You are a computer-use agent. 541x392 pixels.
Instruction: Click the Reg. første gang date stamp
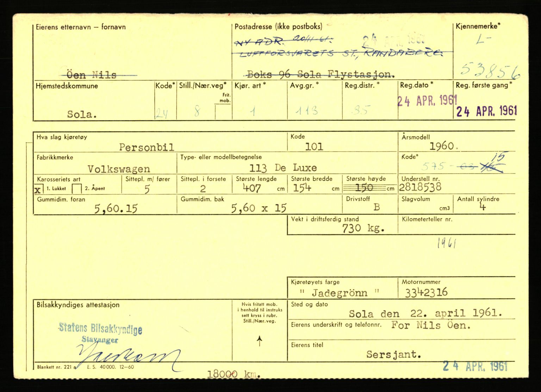pos(487,111)
